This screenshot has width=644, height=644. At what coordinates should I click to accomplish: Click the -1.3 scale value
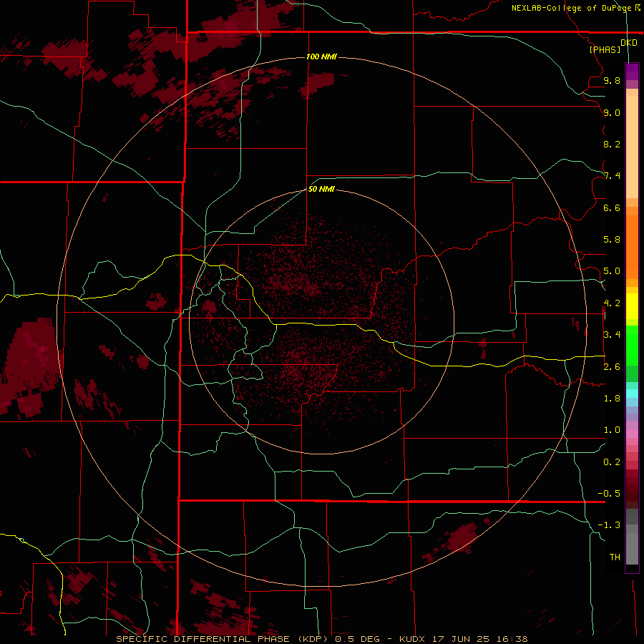(x=609, y=525)
